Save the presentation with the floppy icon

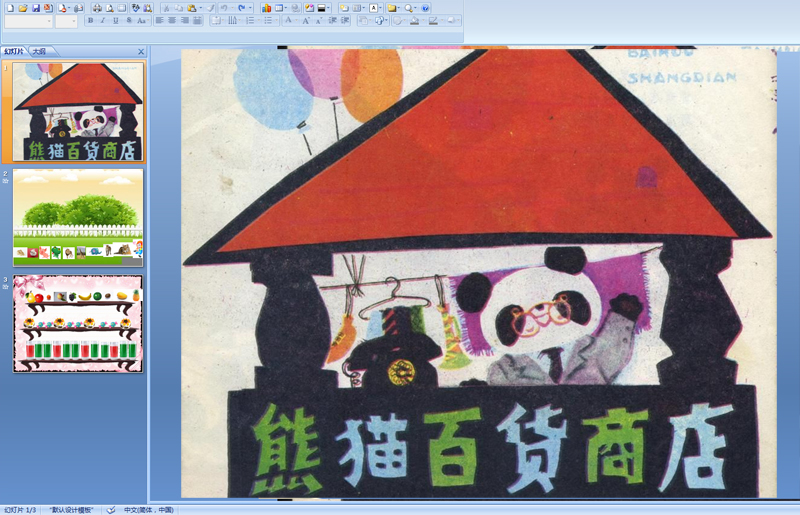[x=36, y=8]
